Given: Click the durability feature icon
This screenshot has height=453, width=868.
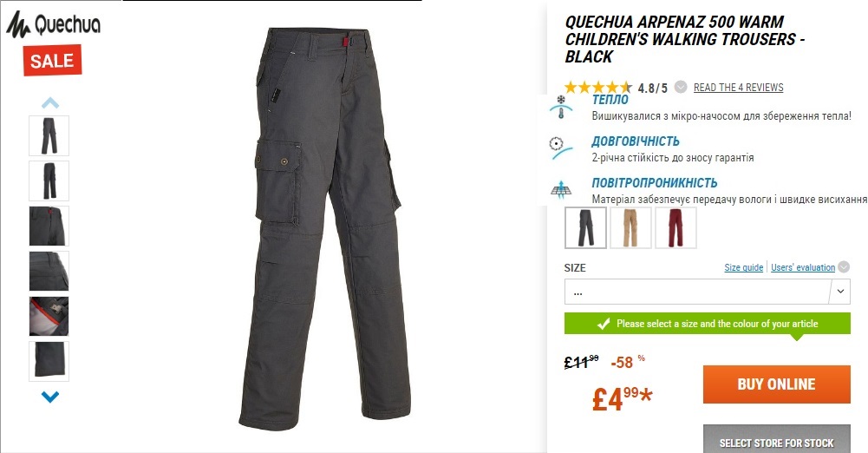Looking at the screenshot, I should tap(559, 148).
